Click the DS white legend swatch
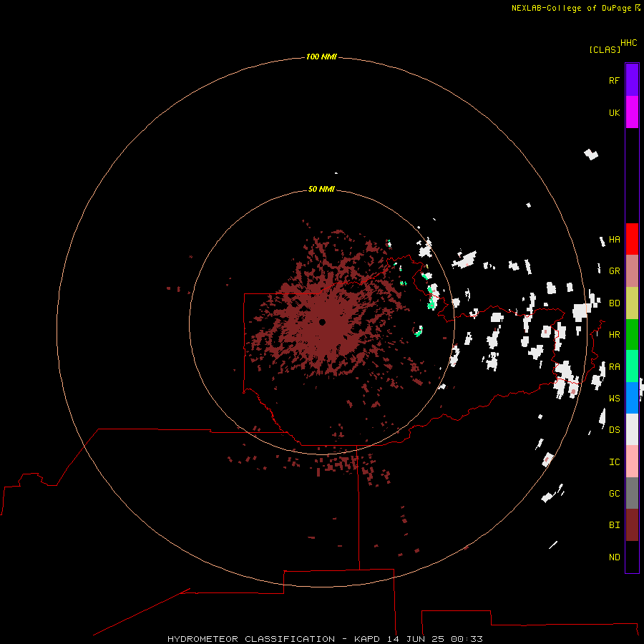Screen dimensions: 644x644 [x=632, y=429]
